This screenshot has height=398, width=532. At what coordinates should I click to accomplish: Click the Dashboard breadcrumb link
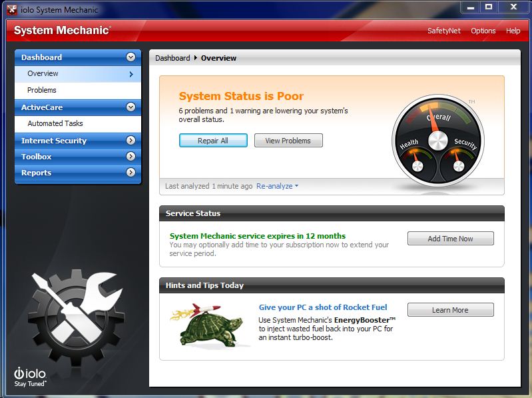coord(172,58)
